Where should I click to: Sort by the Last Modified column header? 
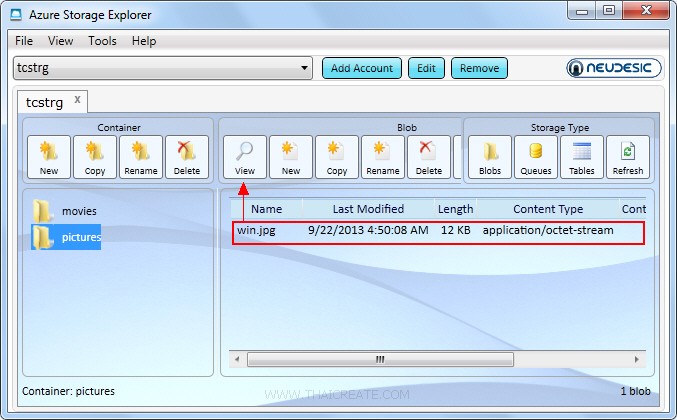click(x=368, y=209)
